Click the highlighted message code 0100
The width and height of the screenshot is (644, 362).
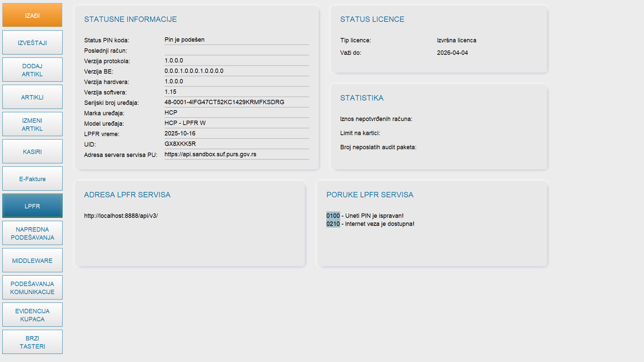point(333,216)
